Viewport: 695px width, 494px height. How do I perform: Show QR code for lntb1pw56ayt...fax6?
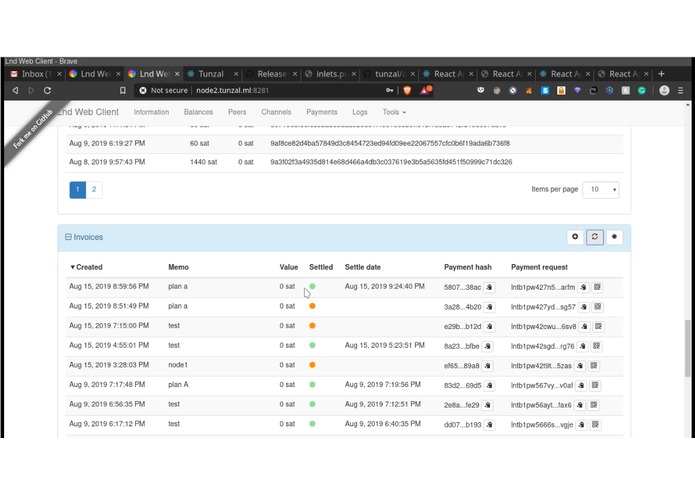594,405
